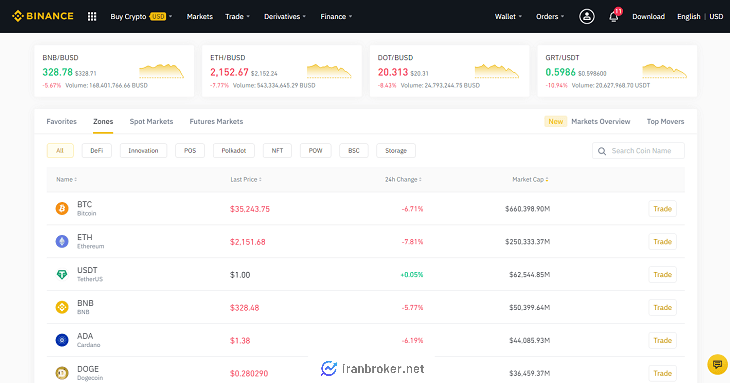The image size is (730, 383).
Task: Switch to the Favorites tab
Action: (x=61, y=121)
